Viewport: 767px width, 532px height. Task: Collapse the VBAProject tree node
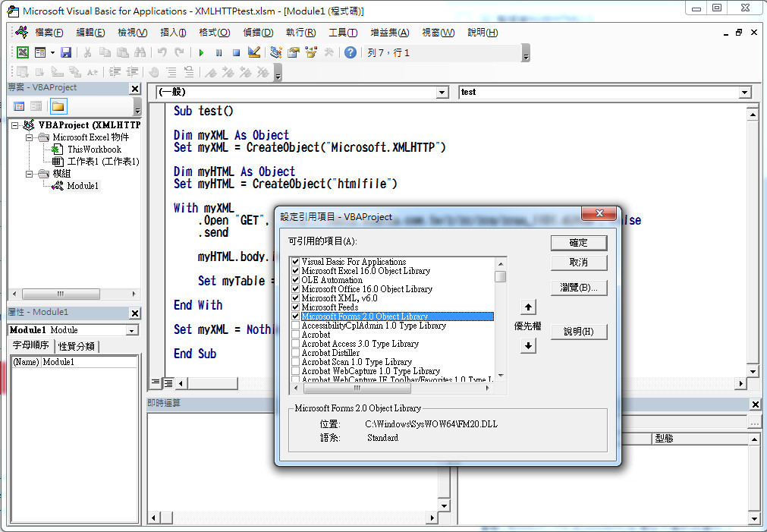(14, 125)
